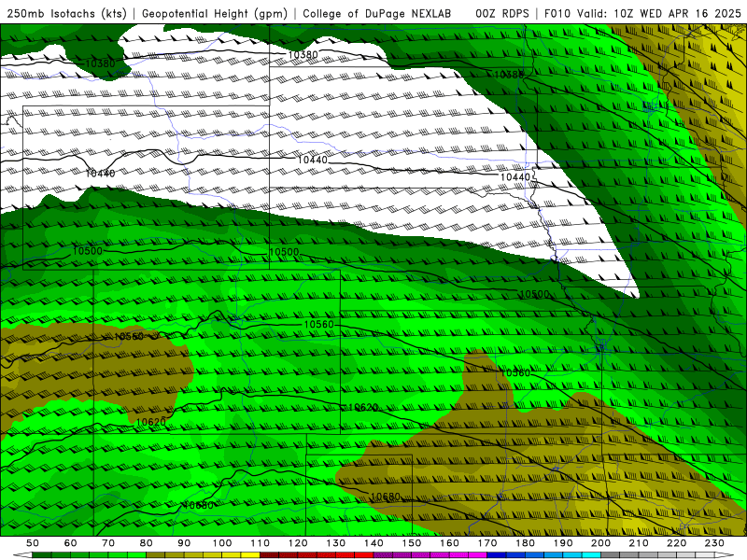Click the 120 label on the color scale
The width and height of the screenshot is (747, 560).
pos(298,543)
